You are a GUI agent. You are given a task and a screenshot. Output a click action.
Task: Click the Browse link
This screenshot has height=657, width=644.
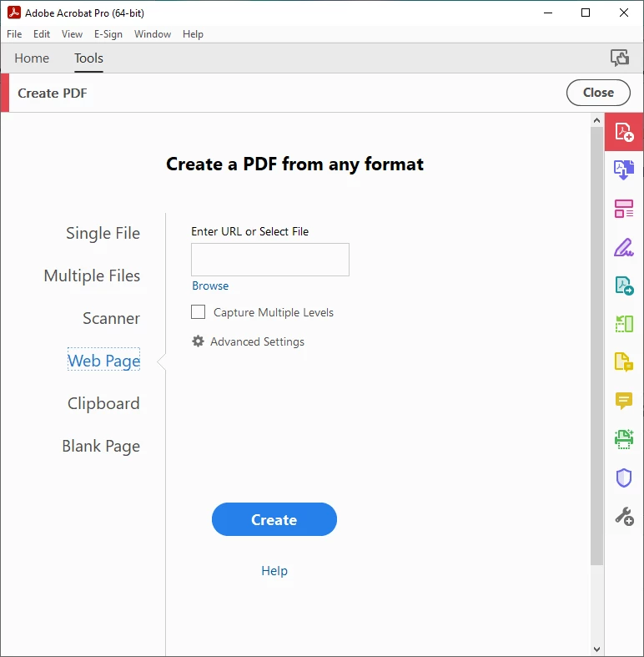point(210,286)
